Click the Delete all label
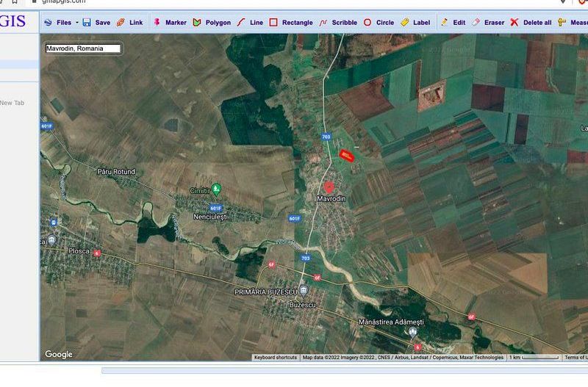Screen dimensions: 588x387 [537, 23]
